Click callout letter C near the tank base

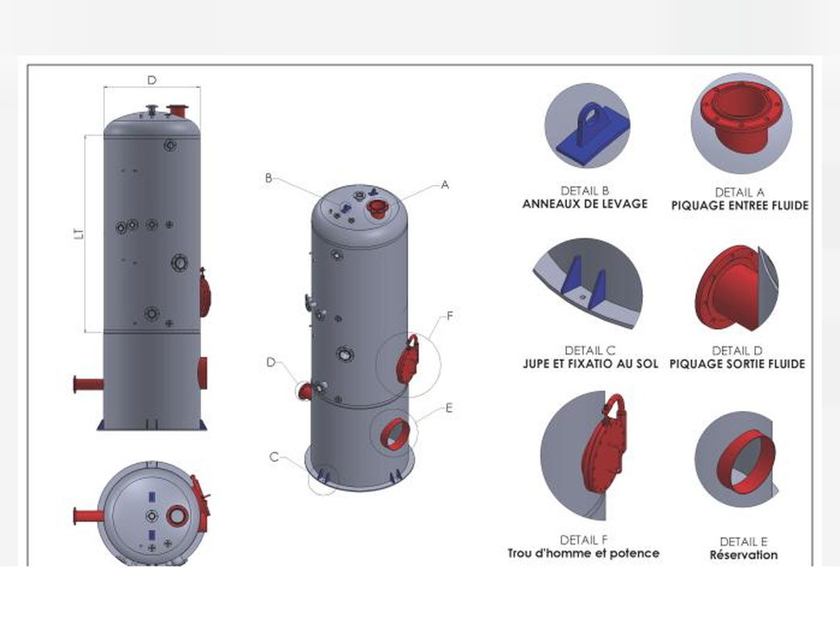[274, 457]
